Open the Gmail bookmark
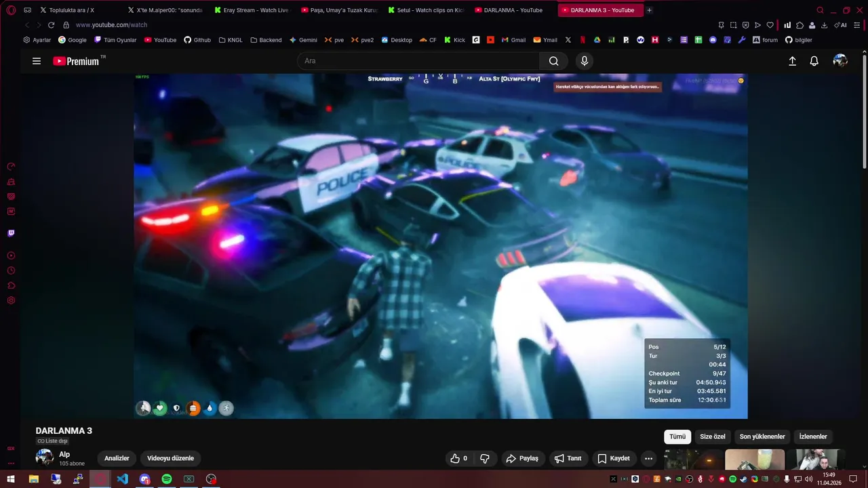Image resolution: width=868 pixels, height=488 pixels. 513,40
